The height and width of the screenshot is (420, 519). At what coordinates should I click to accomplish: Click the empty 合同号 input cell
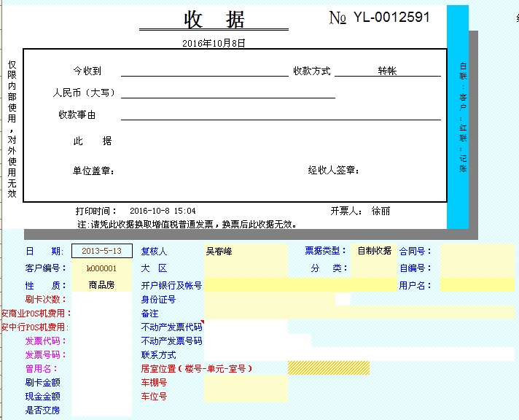pos(477,251)
